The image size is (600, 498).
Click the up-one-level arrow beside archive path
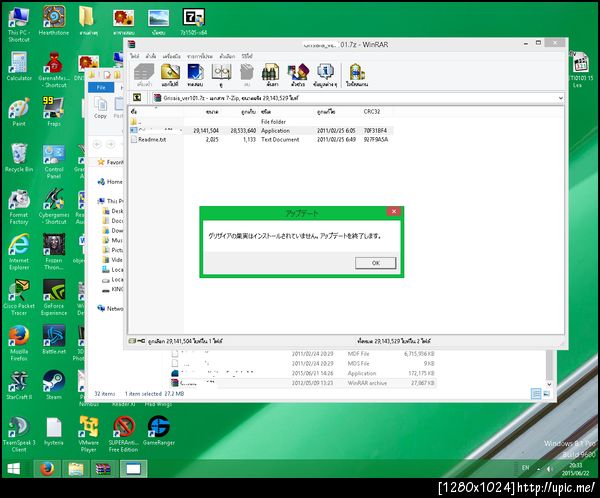[x=137, y=98]
